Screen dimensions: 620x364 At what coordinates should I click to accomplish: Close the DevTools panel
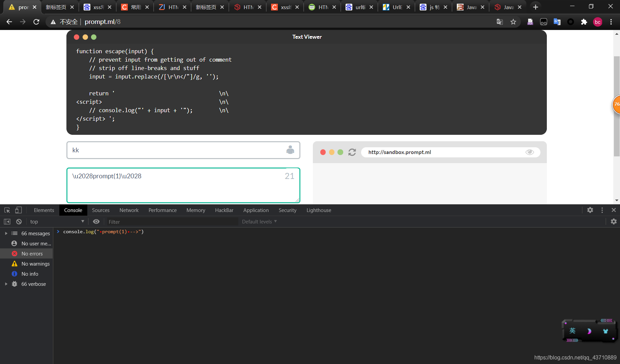click(x=614, y=210)
